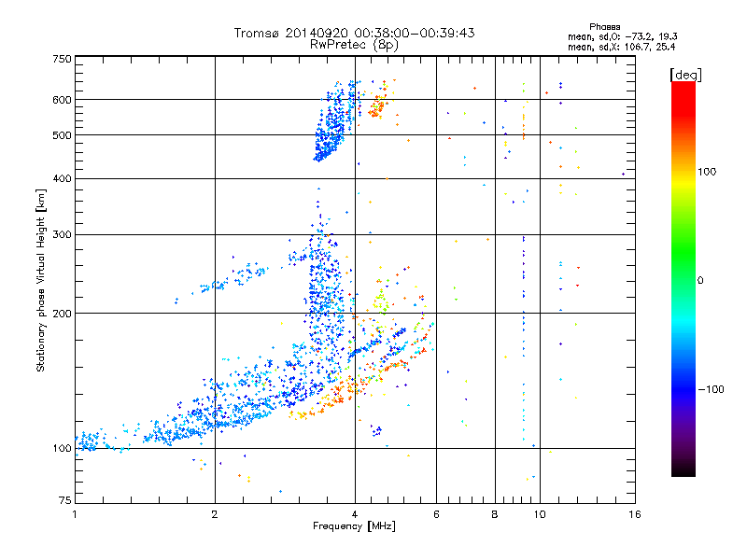Click the 75 tick label on height axis
This screenshot has height=560, width=747.
pos(65,500)
